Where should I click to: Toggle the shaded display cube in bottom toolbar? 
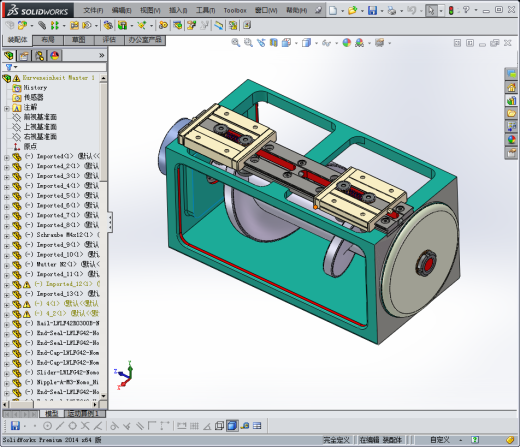(232, 426)
